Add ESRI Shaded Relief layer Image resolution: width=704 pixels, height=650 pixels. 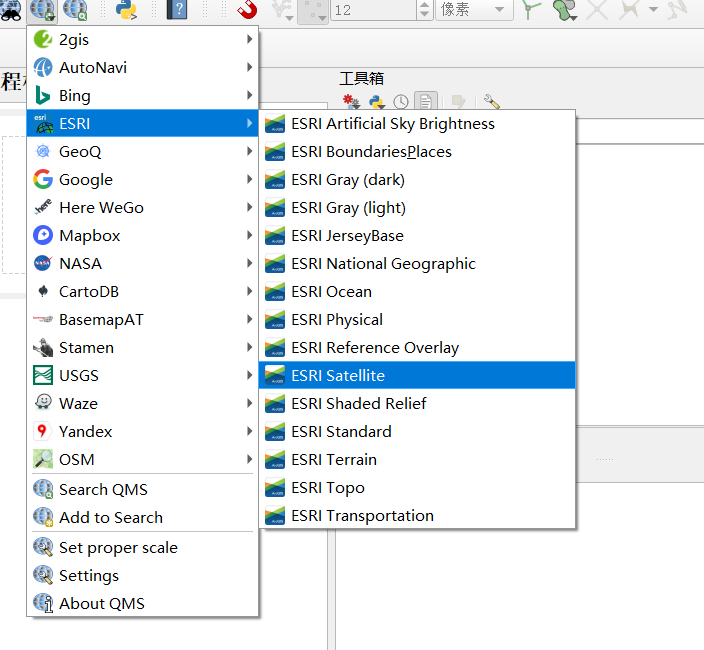pyautogui.click(x=417, y=404)
